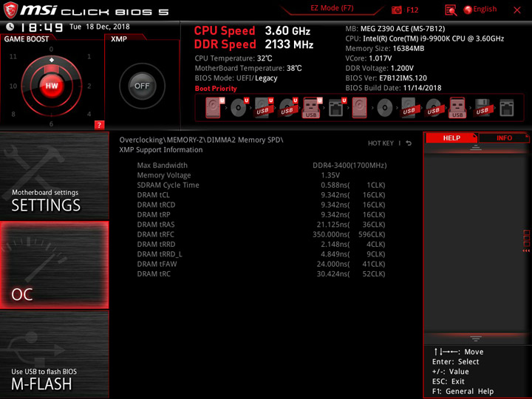
Task: Click the CPU Temperature 32°C reading
Action: [x=233, y=58]
